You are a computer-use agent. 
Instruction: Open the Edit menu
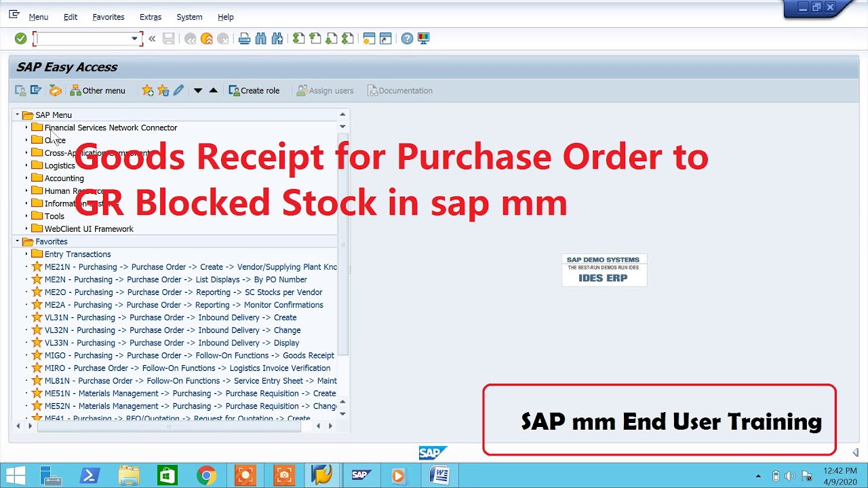coord(71,17)
